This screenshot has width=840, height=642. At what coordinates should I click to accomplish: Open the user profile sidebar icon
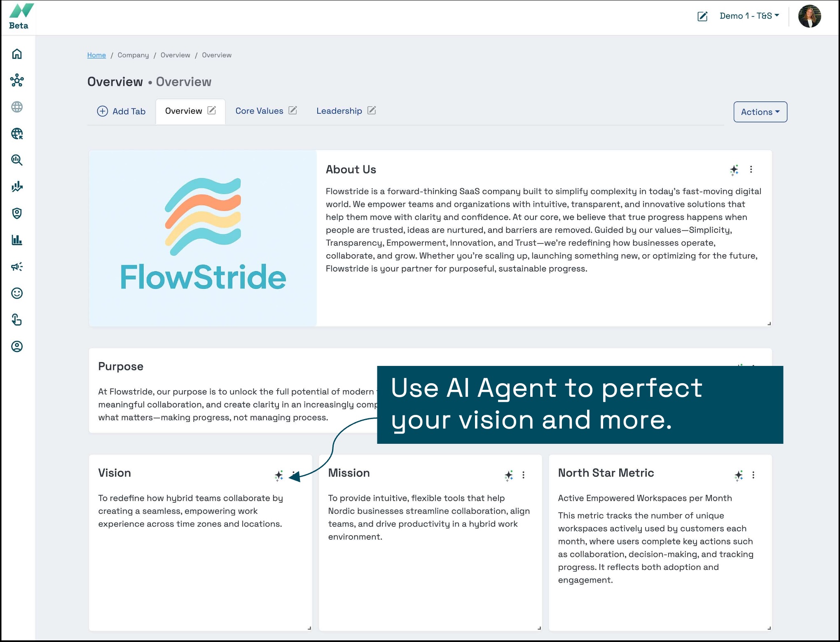tap(17, 347)
